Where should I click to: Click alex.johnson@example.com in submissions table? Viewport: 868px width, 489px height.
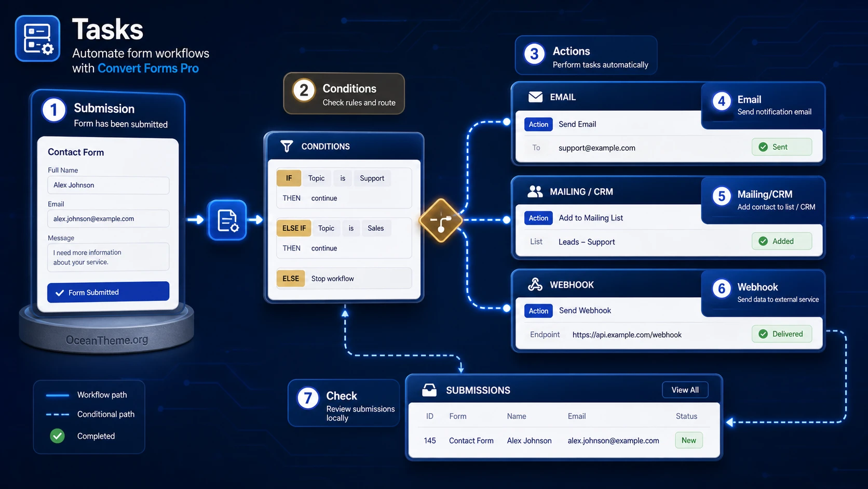[x=614, y=441]
